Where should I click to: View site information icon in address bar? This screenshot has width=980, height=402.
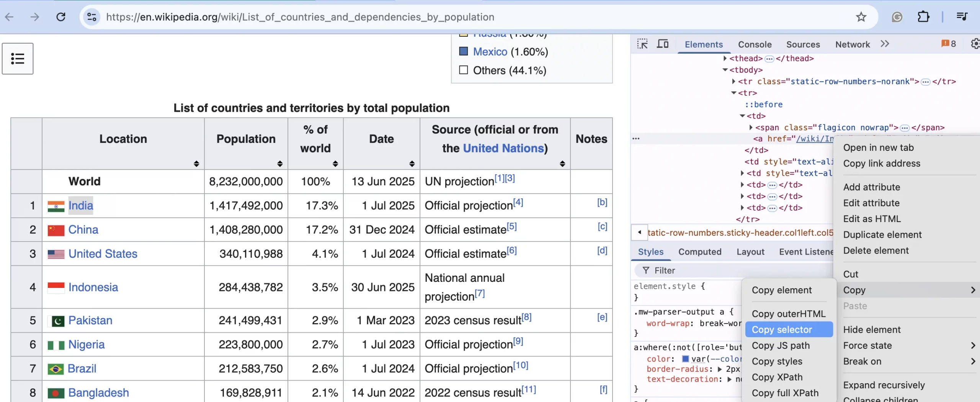pyautogui.click(x=92, y=17)
